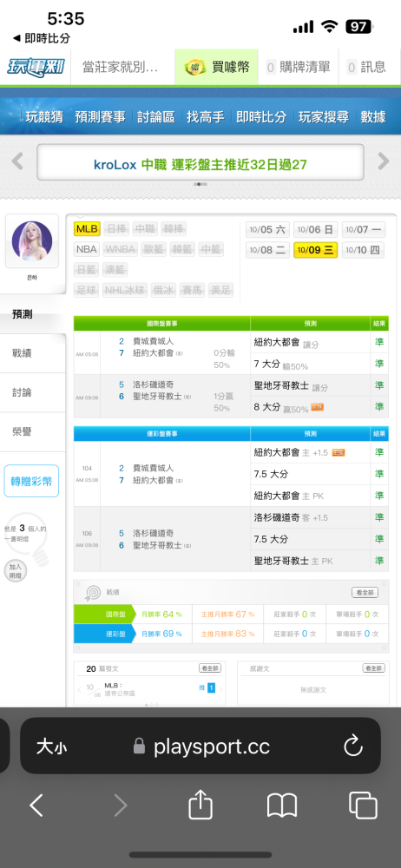Open 購牌清單 purchase list
Image resolution: width=401 pixels, height=868 pixels.
(x=298, y=68)
